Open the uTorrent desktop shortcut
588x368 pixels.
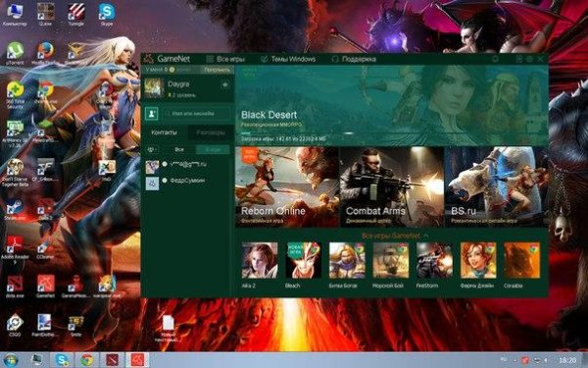click(x=15, y=53)
